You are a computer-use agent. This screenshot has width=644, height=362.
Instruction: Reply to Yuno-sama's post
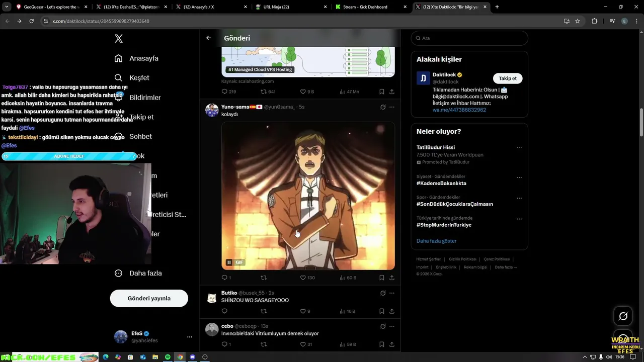point(224,278)
